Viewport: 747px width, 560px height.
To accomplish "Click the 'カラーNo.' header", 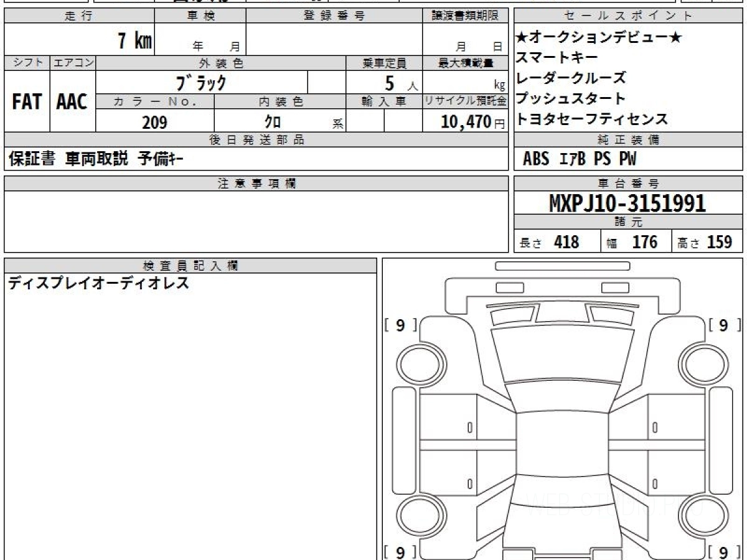I will pos(155,101).
